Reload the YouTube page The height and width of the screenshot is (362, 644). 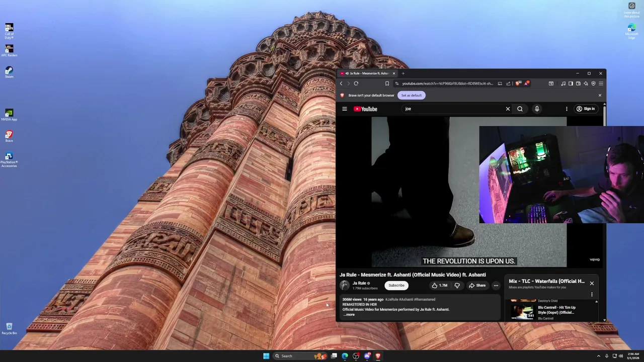pyautogui.click(x=356, y=83)
